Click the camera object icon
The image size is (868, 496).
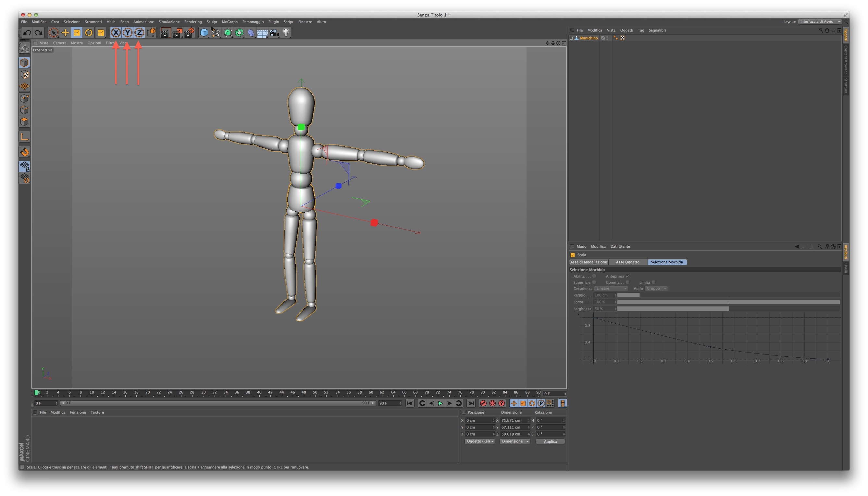point(274,33)
